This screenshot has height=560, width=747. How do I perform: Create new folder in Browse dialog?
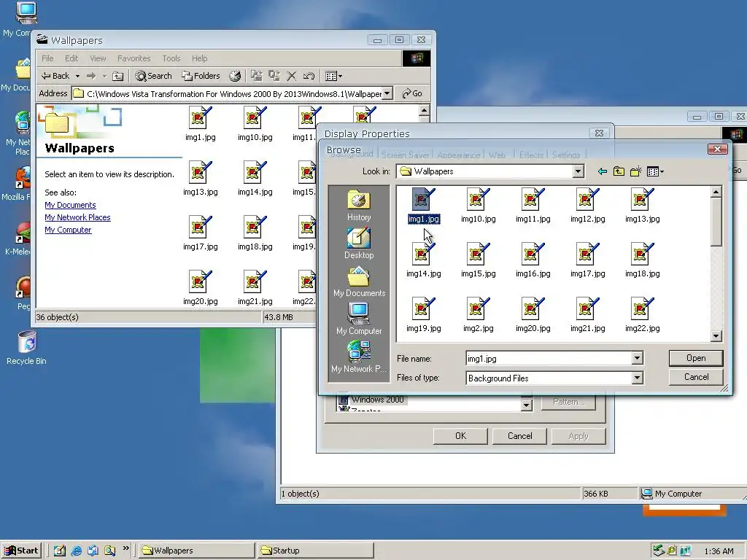tap(635, 171)
